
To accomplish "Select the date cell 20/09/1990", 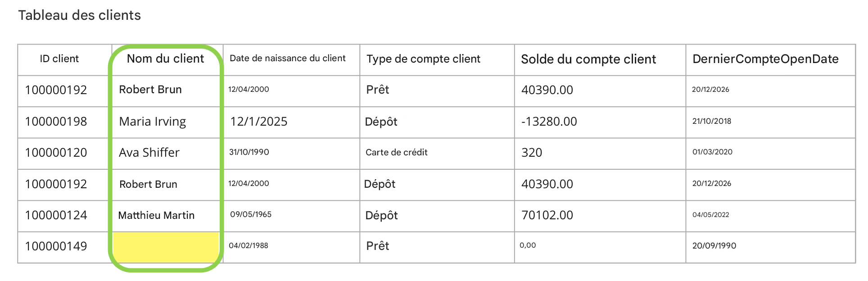I will click(714, 246).
